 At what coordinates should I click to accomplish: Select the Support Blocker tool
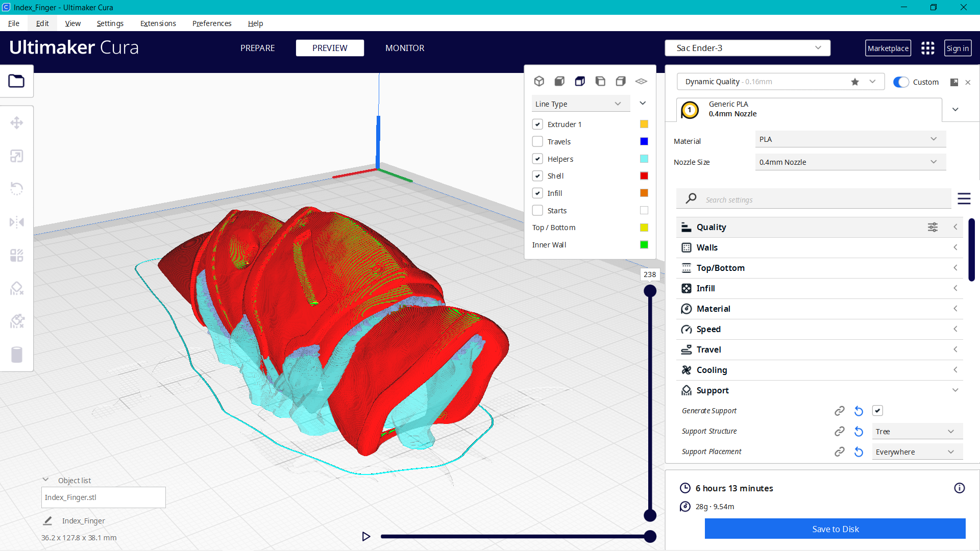[17, 288]
